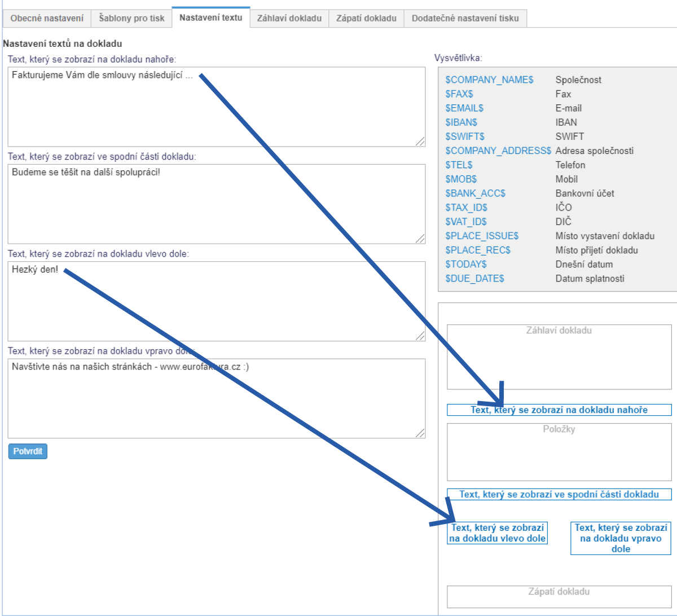The height and width of the screenshot is (616, 677).
Task: Focus the 'Budeme se těšit' text area
Action: click(216, 204)
